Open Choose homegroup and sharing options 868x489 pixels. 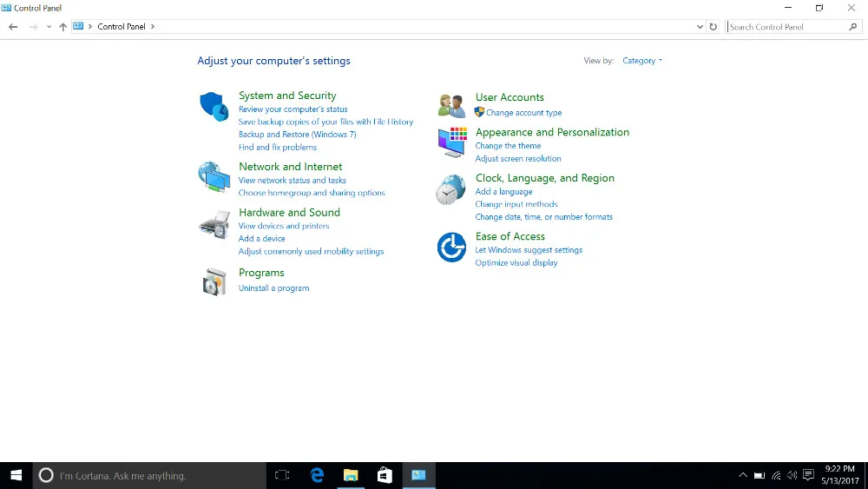(312, 193)
